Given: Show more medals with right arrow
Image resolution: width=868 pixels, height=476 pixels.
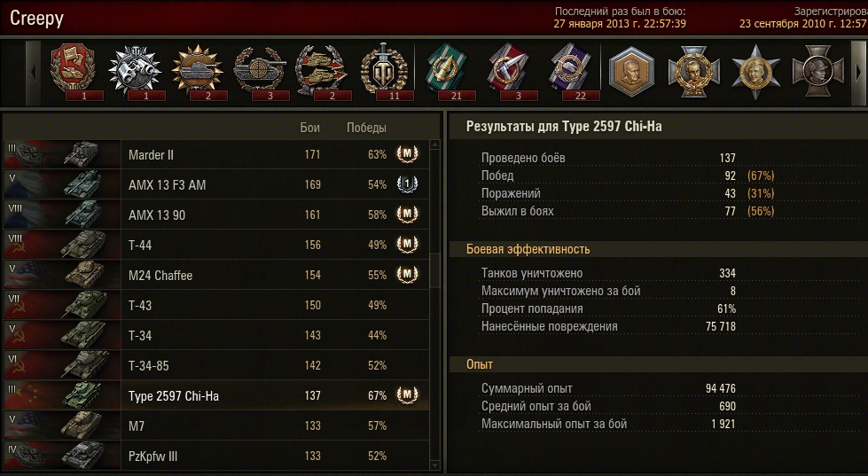Looking at the screenshot, I should click(x=858, y=72).
